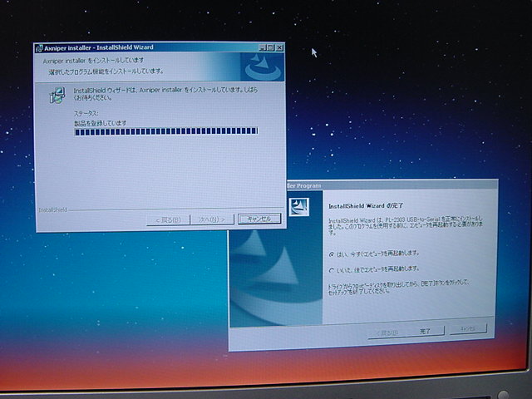This screenshot has height=399, width=532.
Task: Minimize the Axniper installer window
Action: click(262, 48)
